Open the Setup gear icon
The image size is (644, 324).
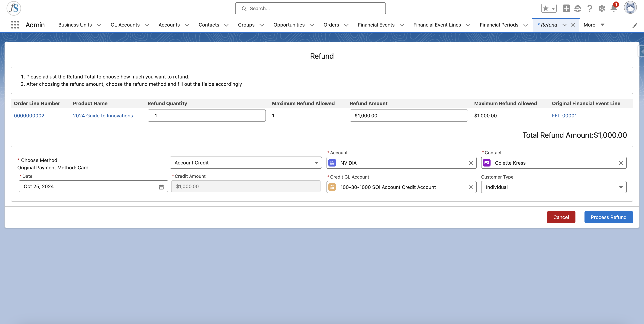[602, 8]
